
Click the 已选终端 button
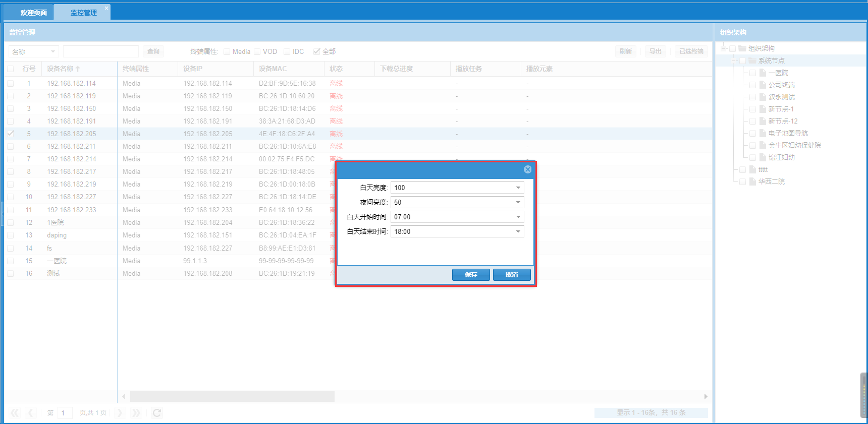pyautogui.click(x=691, y=51)
